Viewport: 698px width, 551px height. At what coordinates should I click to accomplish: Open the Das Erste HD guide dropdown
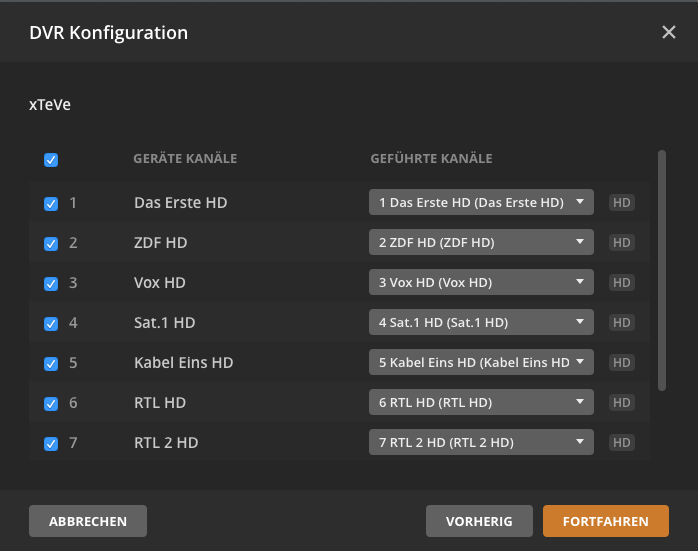click(481, 202)
